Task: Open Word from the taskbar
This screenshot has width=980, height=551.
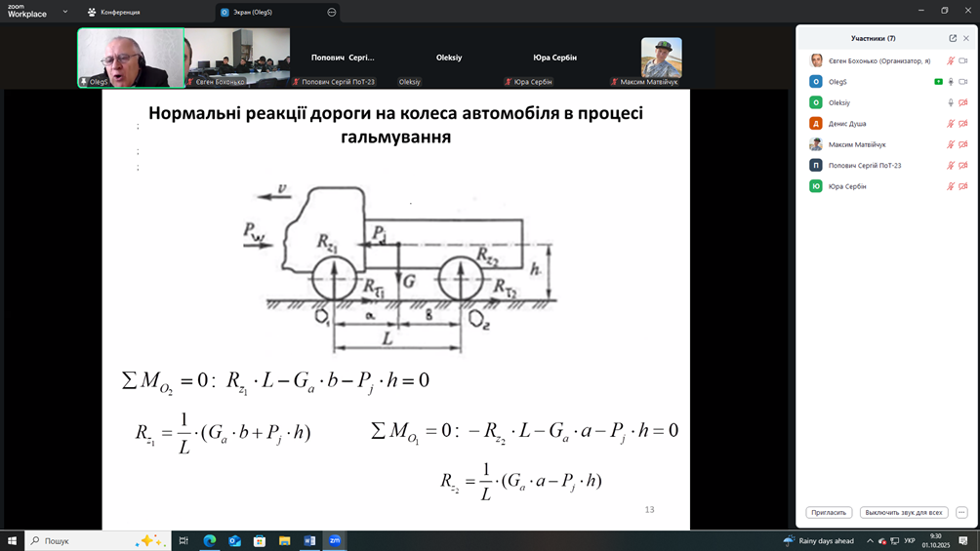Action: [x=309, y=540]
